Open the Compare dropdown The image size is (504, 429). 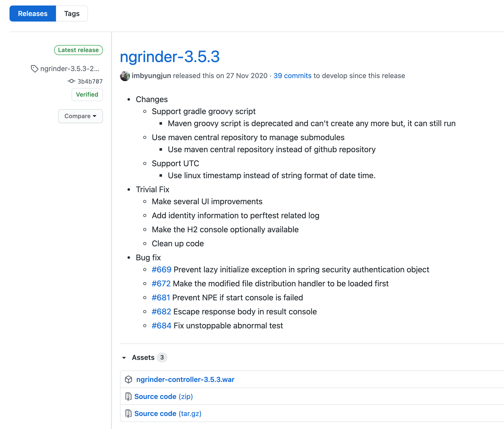pos(80,116)
